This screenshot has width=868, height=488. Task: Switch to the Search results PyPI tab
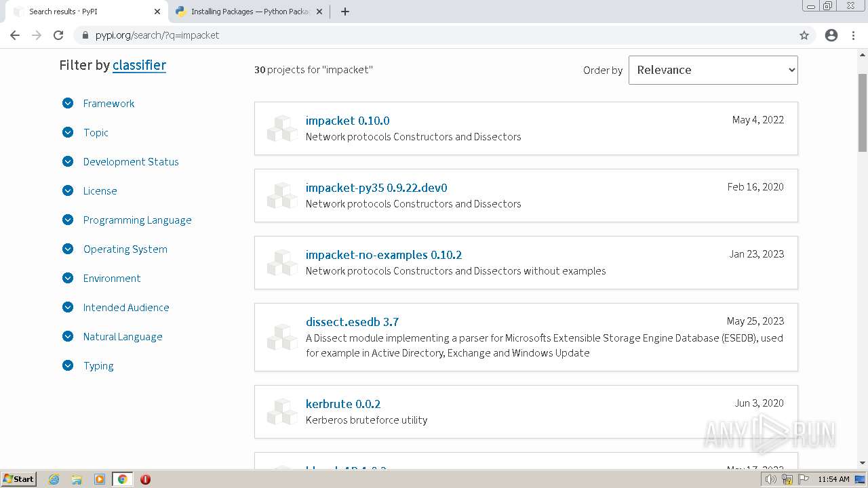pyautogui.click(x=85, y=12)
